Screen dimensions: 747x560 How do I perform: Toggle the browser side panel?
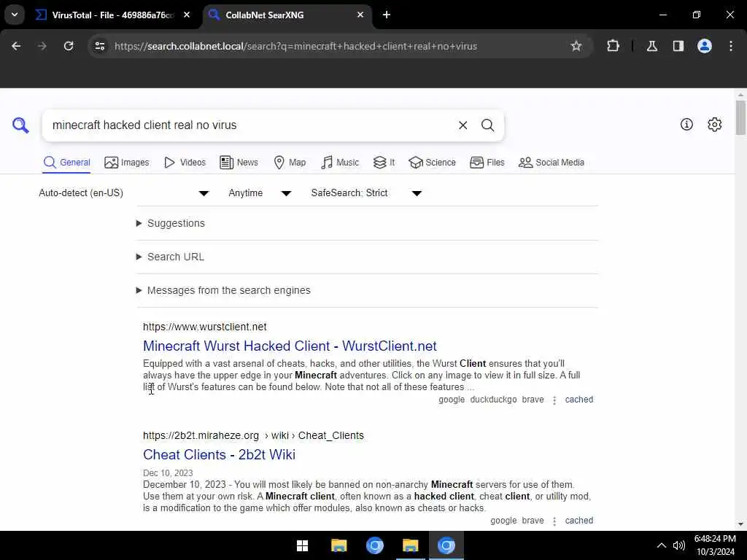click(x=678, y=46)
